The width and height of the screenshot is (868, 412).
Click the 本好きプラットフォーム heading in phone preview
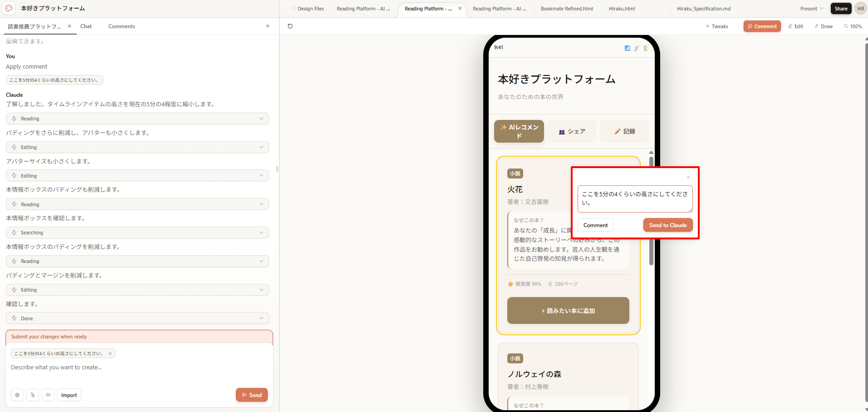click(557, 79)
